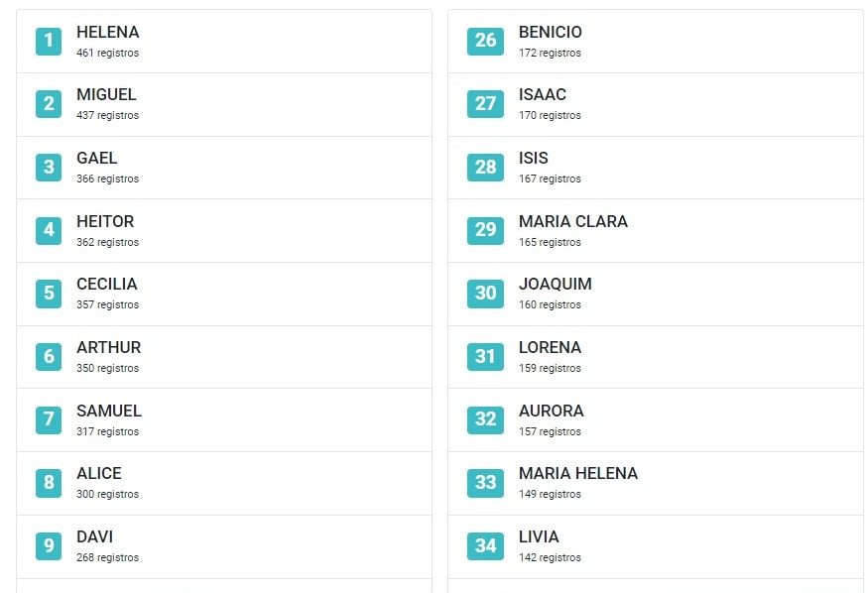Click the rank 28 badge beside ISIS

(x=484, y=167)
